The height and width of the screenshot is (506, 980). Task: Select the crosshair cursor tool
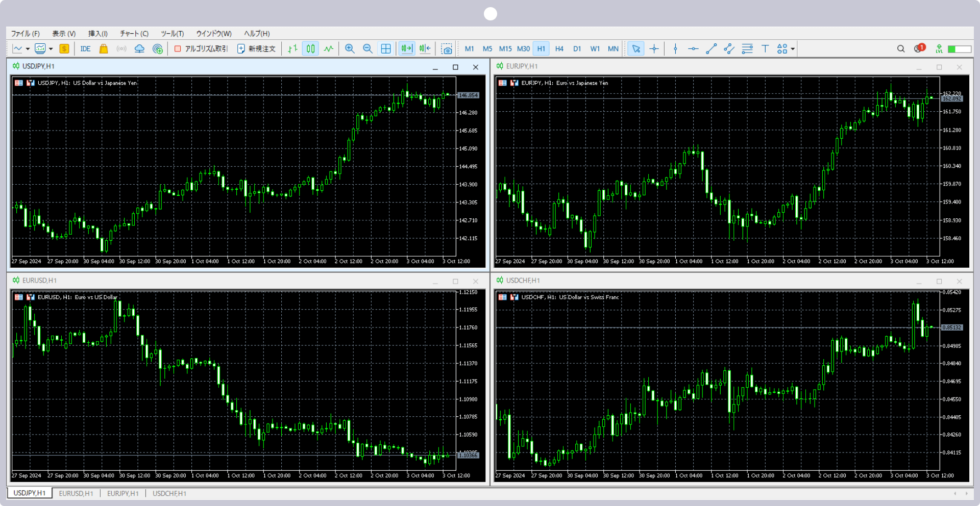click(654, 49)
